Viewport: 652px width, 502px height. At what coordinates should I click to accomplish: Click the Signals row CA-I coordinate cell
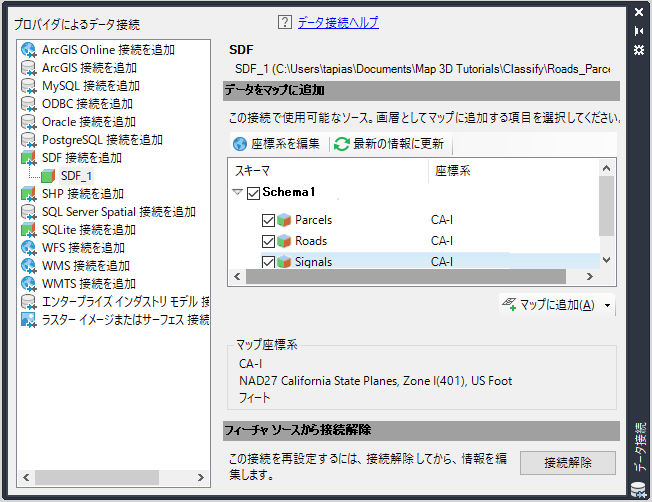coord(442,262)
